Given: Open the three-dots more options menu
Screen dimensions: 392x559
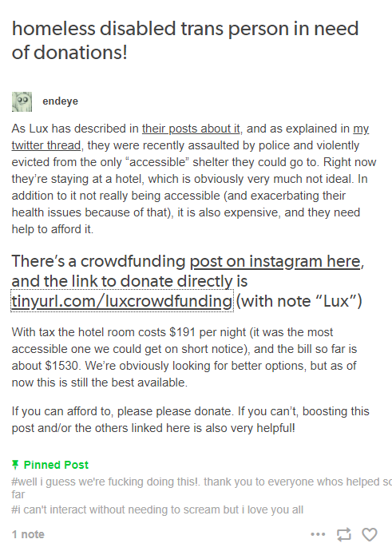Looking at the screenshot, I should (318, 534).
